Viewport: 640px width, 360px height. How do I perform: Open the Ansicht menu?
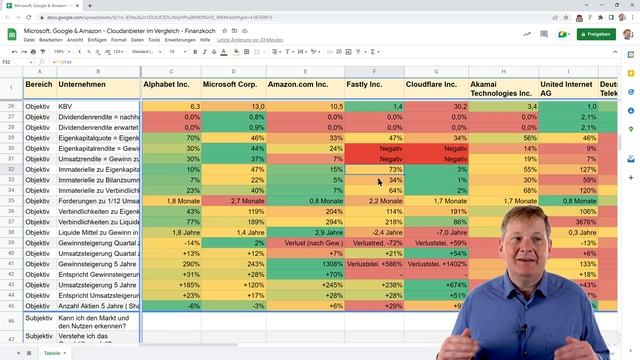coord(75,40)
